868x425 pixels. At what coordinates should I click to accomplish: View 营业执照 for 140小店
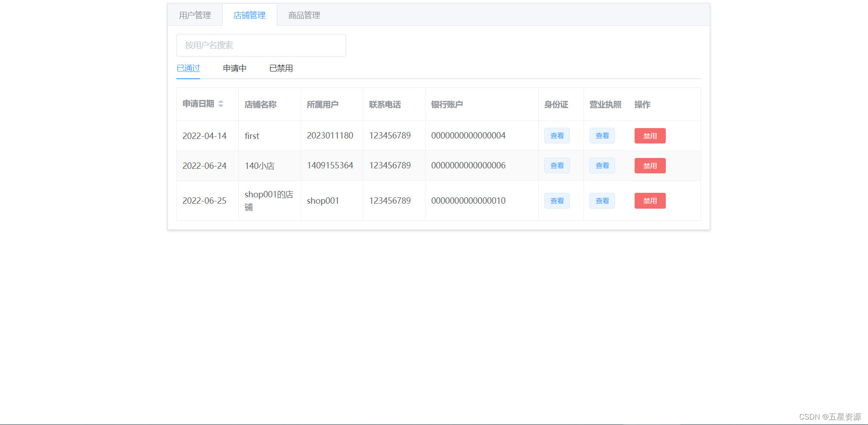click(602, 166)
